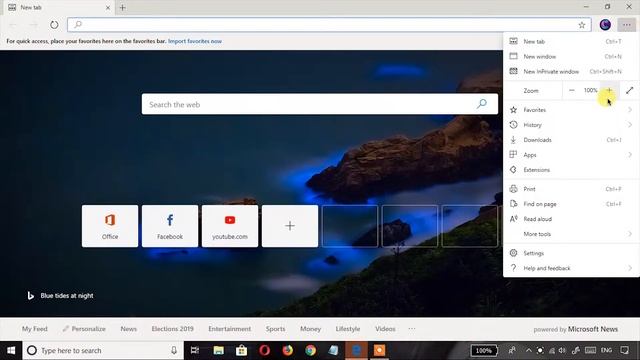Choose Print from the menu
Screen dimensions: 640x360
click(571, 189)
